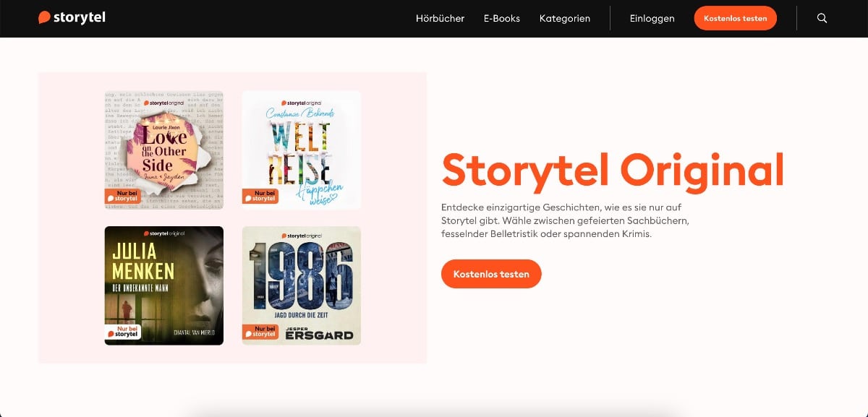Click 'Nur bei storytel' badge on Julia Menken cover
The width and height of the screenshot is (868, 417).
[x=124, y=332]
